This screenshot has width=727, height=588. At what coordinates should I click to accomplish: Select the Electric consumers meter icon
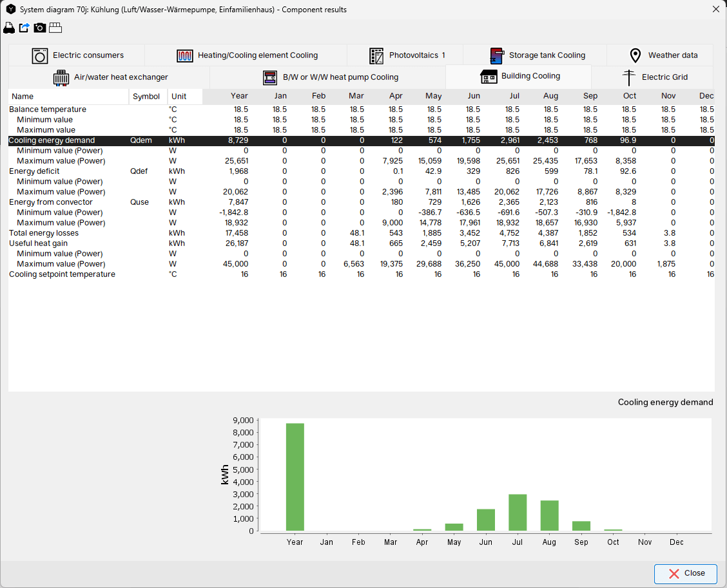click(x=39, y=55)
